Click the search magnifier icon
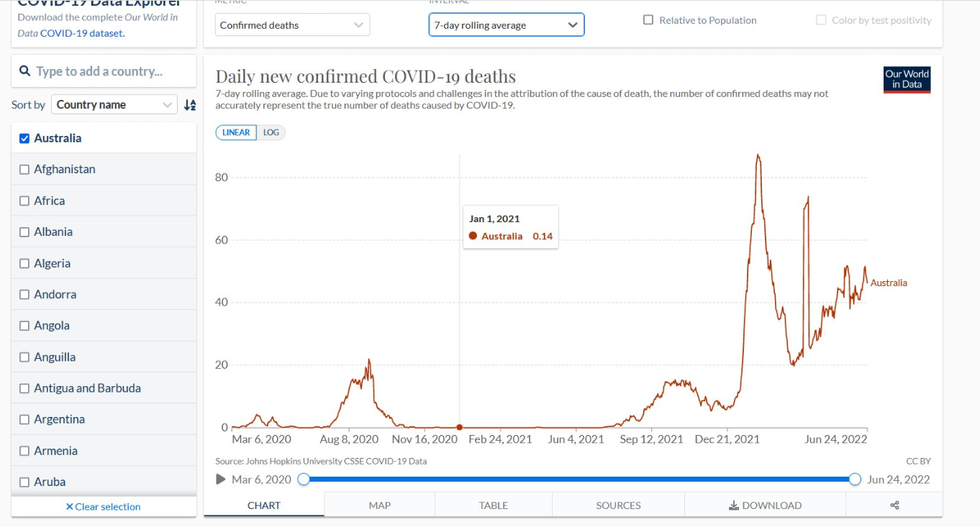 [24, 71]
